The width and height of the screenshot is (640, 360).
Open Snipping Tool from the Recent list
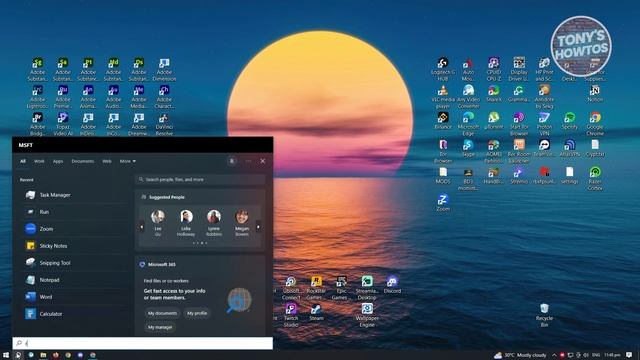point(74,263)
